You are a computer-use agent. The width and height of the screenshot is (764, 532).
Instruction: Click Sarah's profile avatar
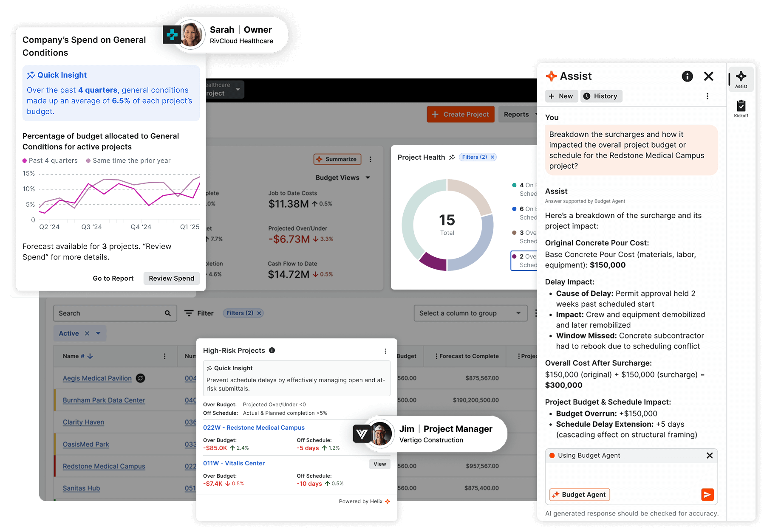click(191, 34)
